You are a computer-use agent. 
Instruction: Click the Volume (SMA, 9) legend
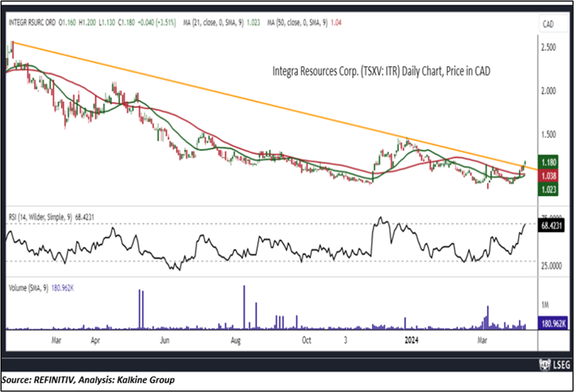(41, 288)
